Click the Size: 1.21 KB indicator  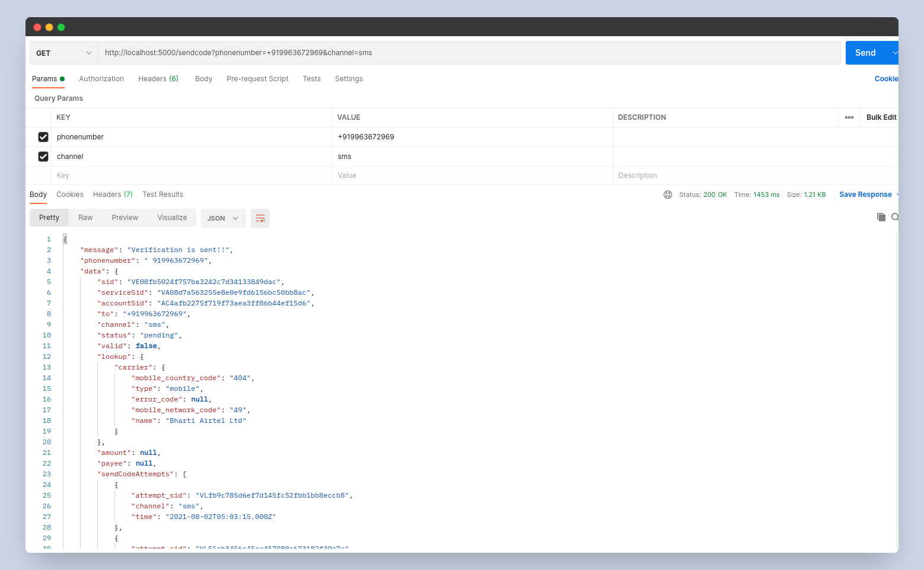pyautogui.click(x=806, y=195)
